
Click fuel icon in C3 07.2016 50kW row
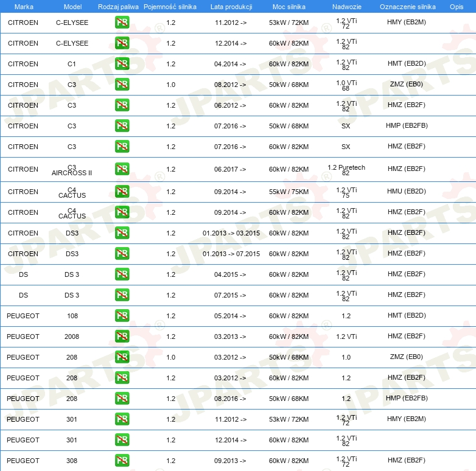[122, 125]
